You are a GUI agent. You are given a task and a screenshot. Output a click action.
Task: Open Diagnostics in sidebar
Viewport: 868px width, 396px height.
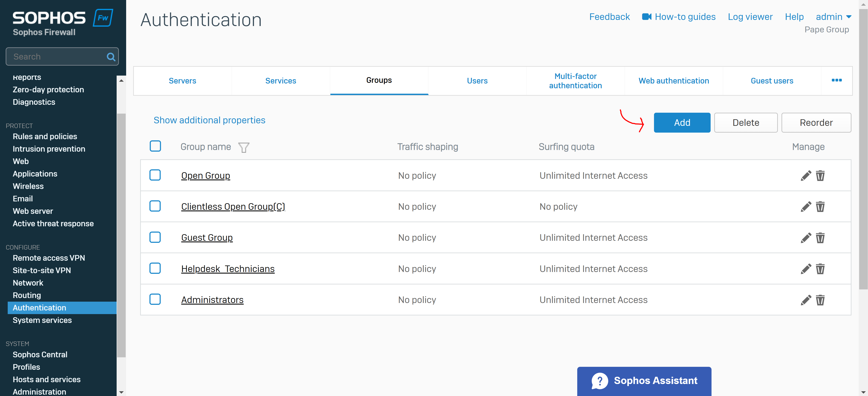(x=34, y=102)
